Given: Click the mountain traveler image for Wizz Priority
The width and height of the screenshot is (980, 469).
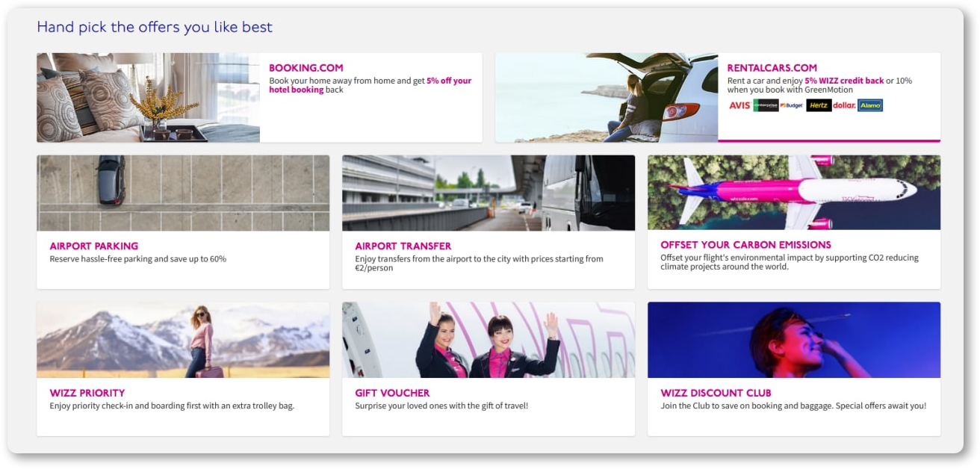Looking at the screenshot, I should (x=183, y=340).
